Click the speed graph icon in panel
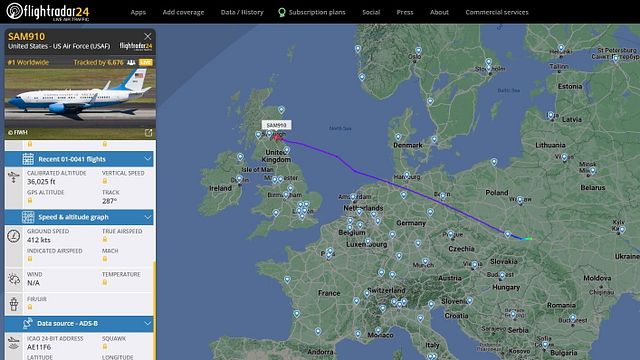 (x=28, y=217)
